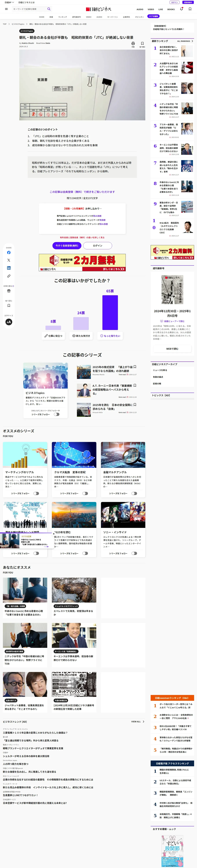Screen dimensions: 197x868
Task: Select the ランキング navigation tab
Action: pyautogui.click(x=62, y=17)
